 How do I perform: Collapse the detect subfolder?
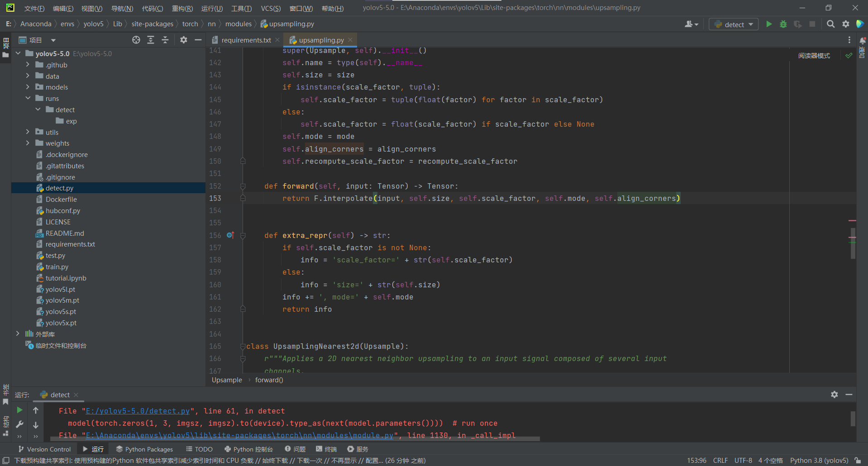pos(38,109)
